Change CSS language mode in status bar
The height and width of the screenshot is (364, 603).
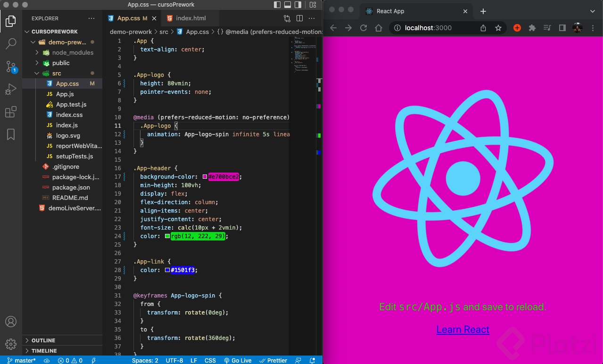click(x=210, y=360)
